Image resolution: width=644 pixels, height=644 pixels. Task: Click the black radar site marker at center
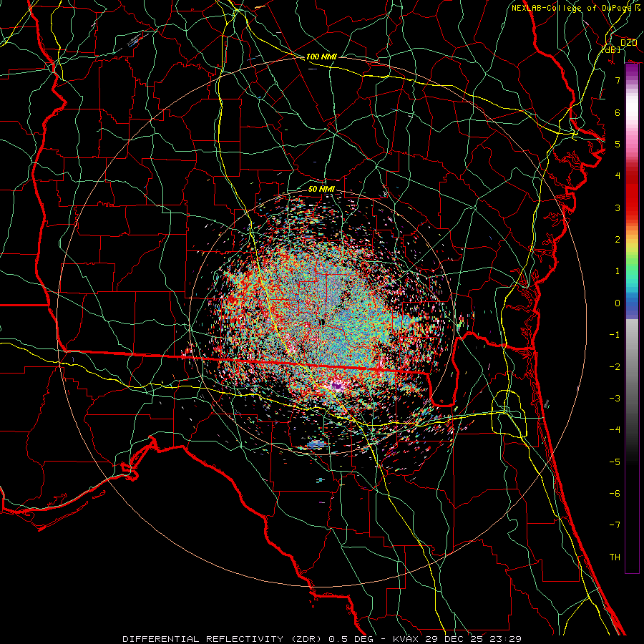pos(323,323)
